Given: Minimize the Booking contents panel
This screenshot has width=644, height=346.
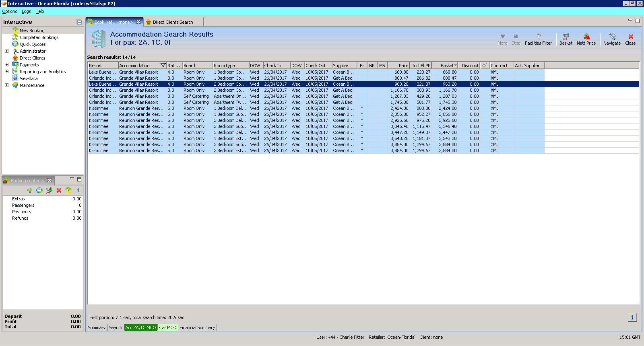Looking at the screenshot, I should 72,179.
